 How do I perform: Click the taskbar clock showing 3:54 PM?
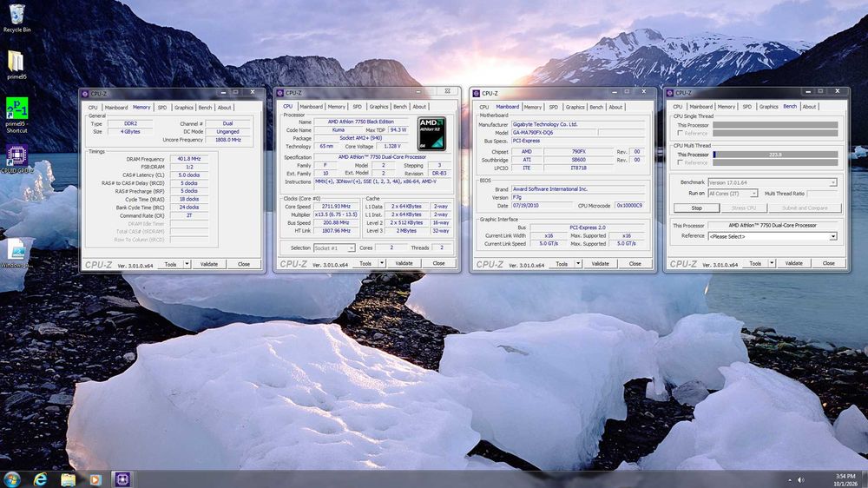[x=845, y=479]
